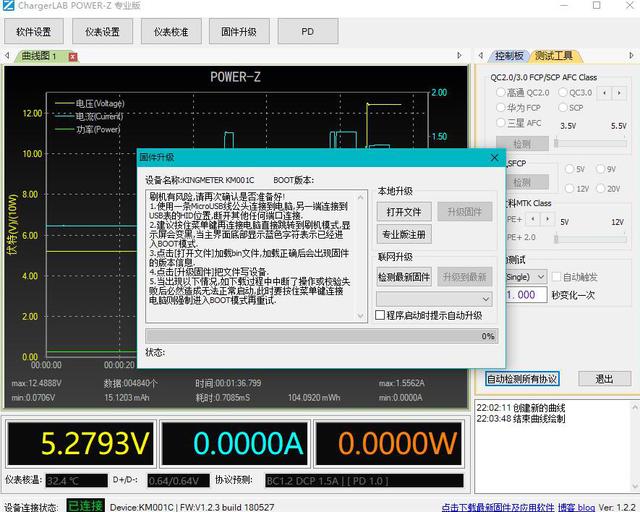Open 仪表设置 meter settings
The height and width of the screenshot is (512, 640).
[x=102, y=31]
